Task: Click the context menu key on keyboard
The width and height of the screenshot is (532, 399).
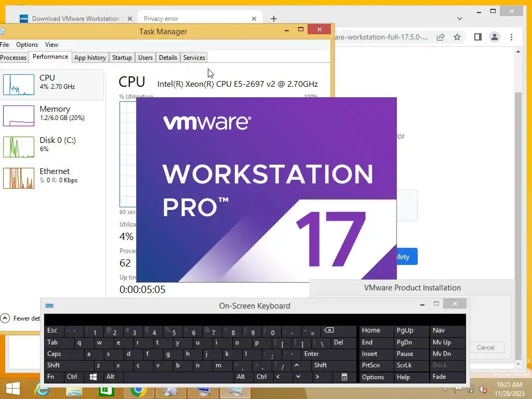Action: [344, 377]
